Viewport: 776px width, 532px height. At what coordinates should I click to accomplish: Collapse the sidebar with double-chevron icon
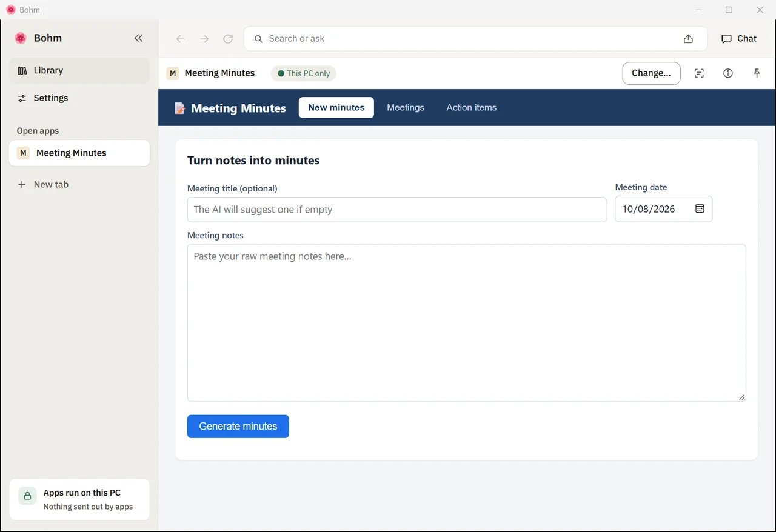coord(138,38)
